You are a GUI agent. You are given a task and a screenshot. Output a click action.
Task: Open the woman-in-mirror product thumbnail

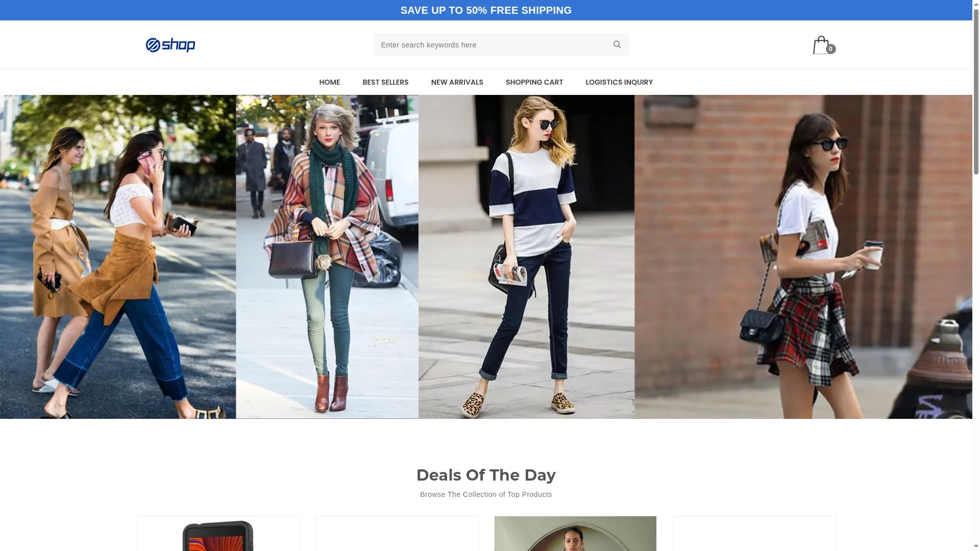[575, 534]
